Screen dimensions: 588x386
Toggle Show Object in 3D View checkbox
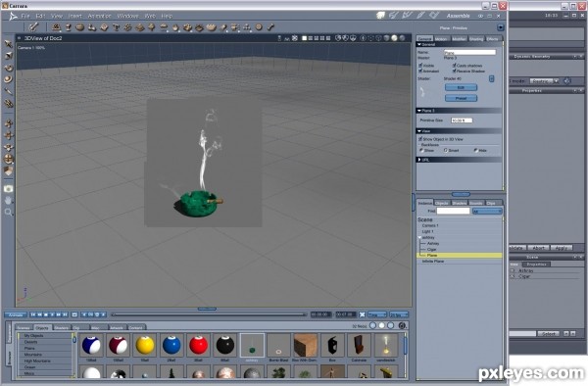(420, 139)
